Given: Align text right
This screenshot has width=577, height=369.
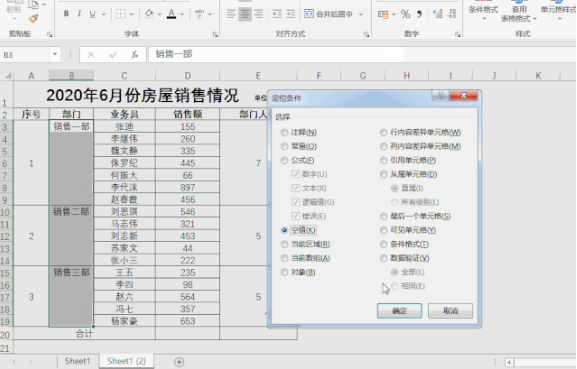Looking at the screenshot, I should click(x=258, y=14).
